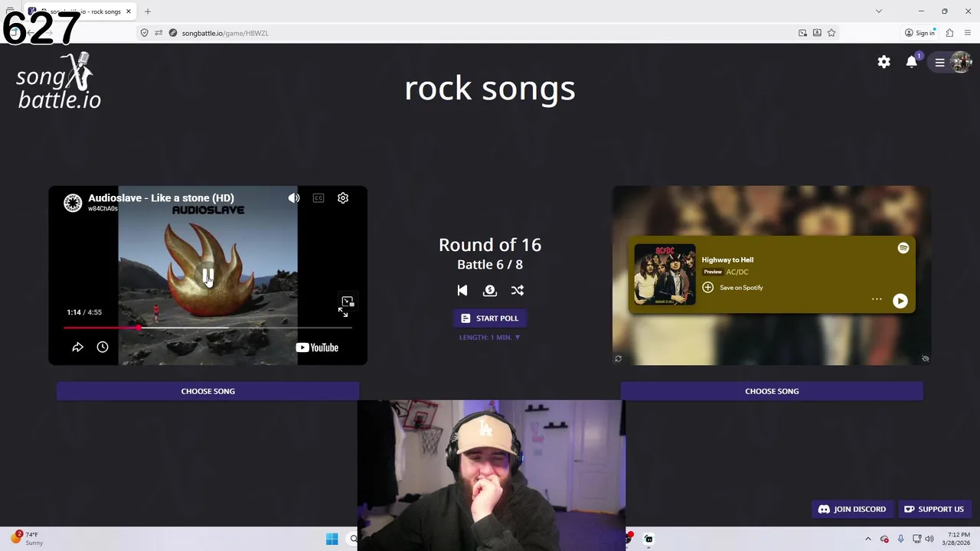
Task: Choose the Audioslave song on the left
Action: pos(207,391)
